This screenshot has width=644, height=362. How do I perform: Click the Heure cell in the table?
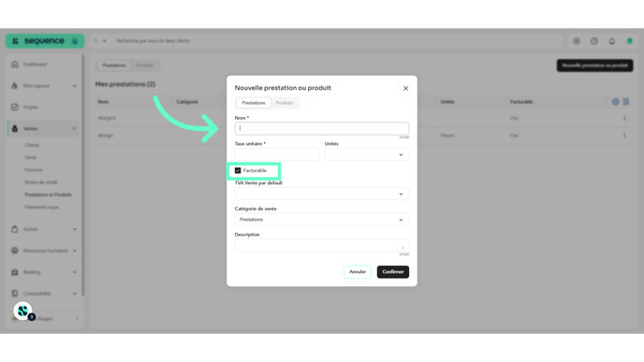click(x=447, y=136)
